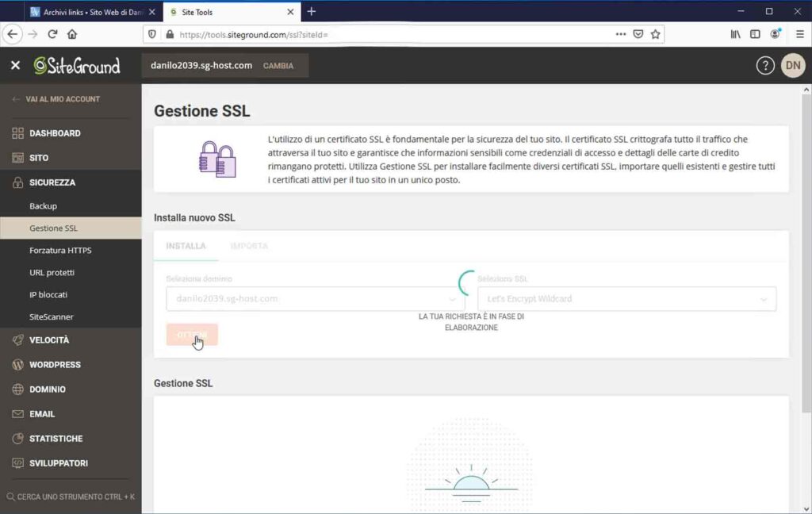The height and width of the screenshot is (514, 812).
Task: Close the Archivi links tab
Action: (x=151, y=12)
